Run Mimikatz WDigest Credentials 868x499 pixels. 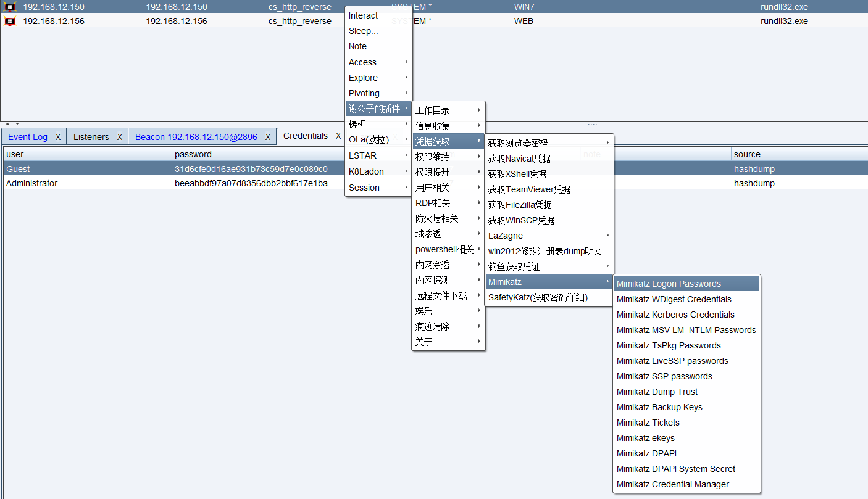(x=686, y=299)
